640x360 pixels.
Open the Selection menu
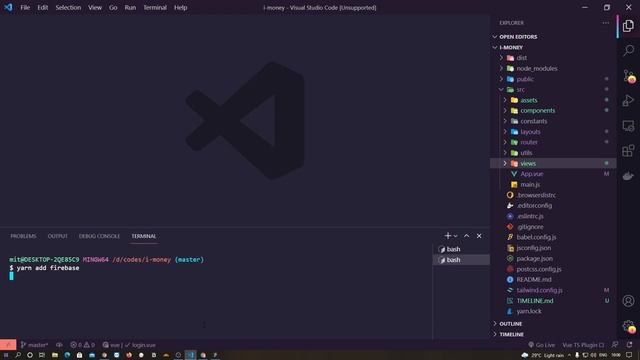coord(68,7)
